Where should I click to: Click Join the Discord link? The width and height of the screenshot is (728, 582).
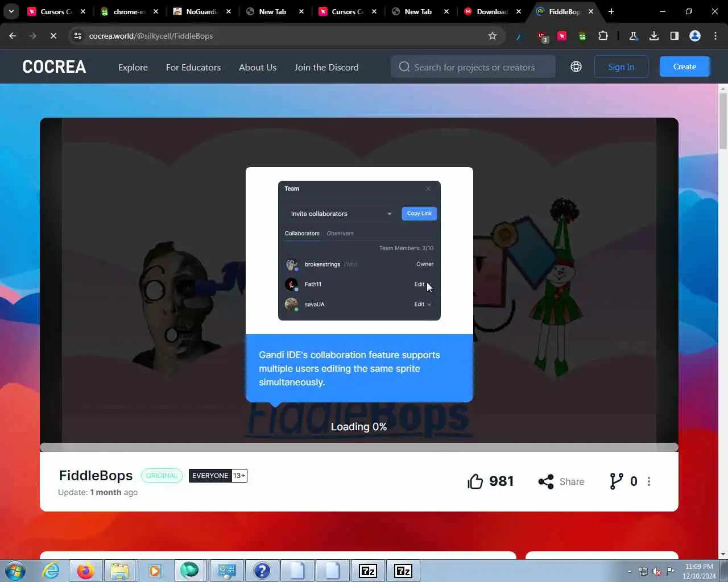click(326, 67)
